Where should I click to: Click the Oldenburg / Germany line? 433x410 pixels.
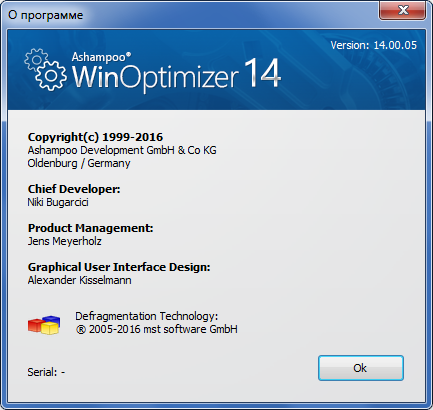point(79,163)
